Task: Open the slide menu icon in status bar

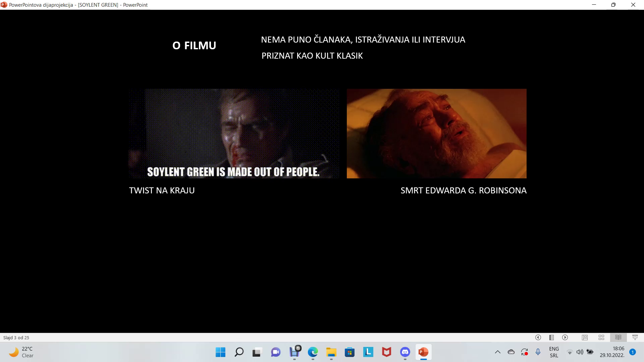Action: pos(551,338)
